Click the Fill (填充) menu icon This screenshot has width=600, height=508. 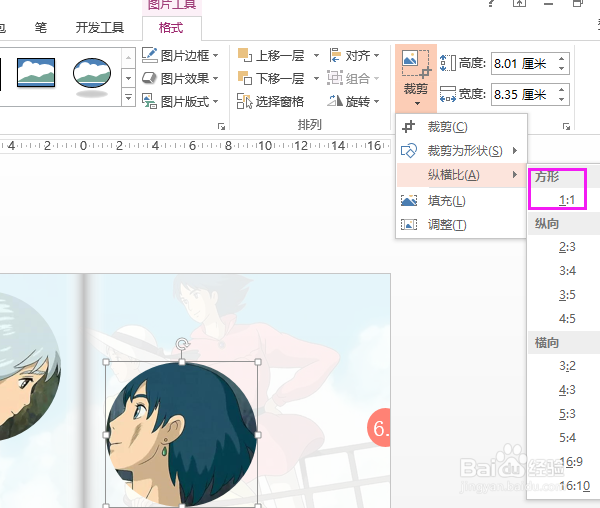tap(409, 200)
